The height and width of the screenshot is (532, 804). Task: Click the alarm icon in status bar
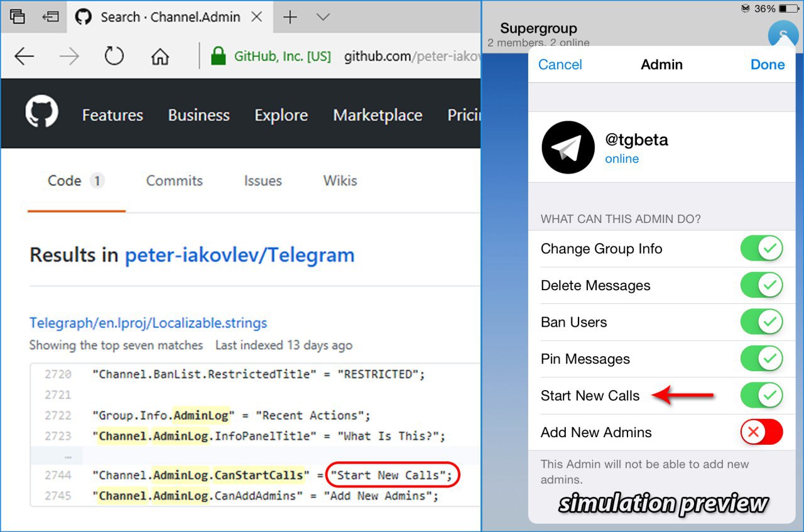746,9
